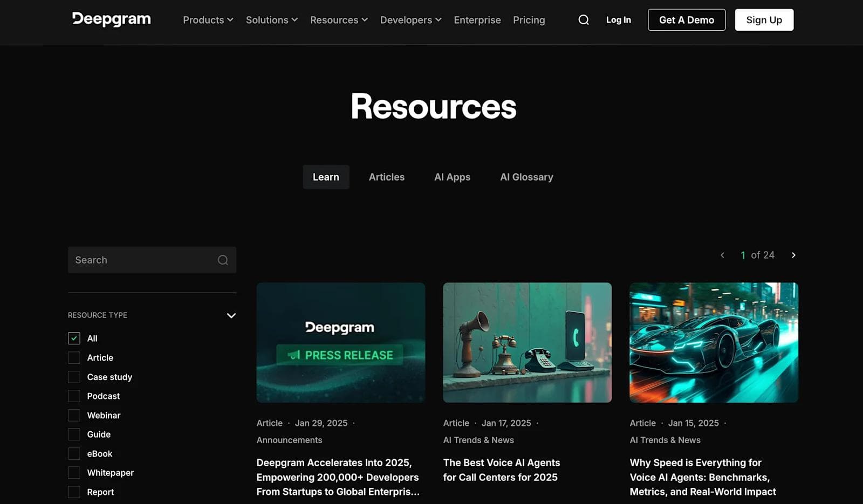Viewport: 863px width, 504px height.
Task: Click the search icon inside the sidebar search bar
Action: pos(223,260)
